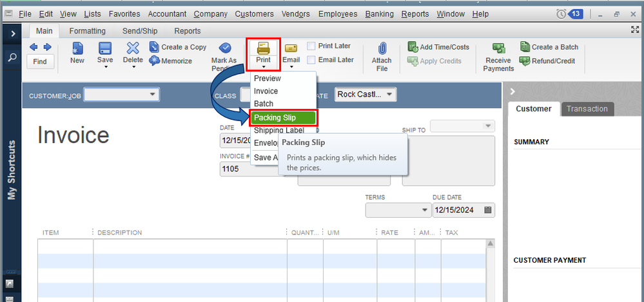The height and width of the screenshot is (302, 644).
Task: Open the Reports menu in menu bar
Action: click(x=415, y=14)
